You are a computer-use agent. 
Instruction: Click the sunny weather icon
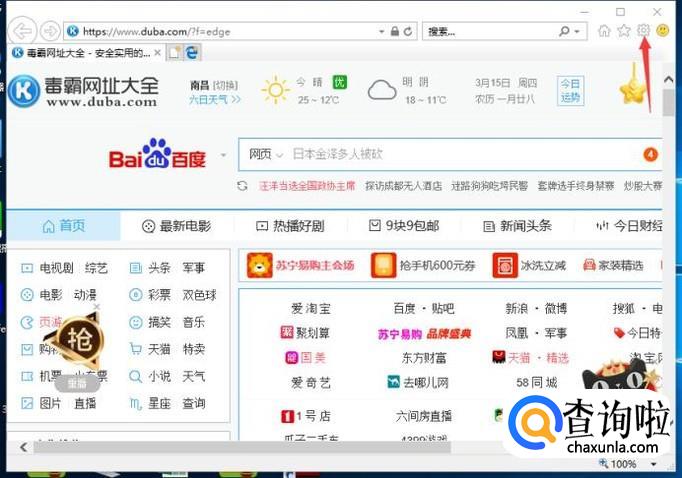[275, 90]
